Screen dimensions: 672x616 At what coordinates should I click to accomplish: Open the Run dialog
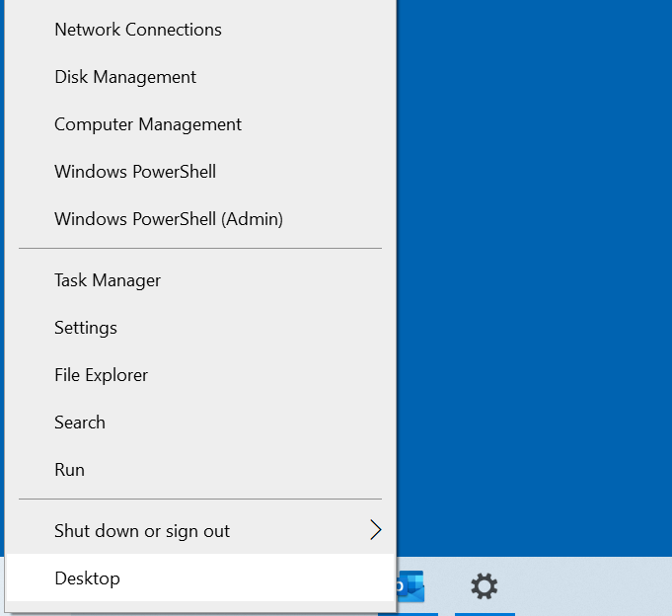coord(70,470)
